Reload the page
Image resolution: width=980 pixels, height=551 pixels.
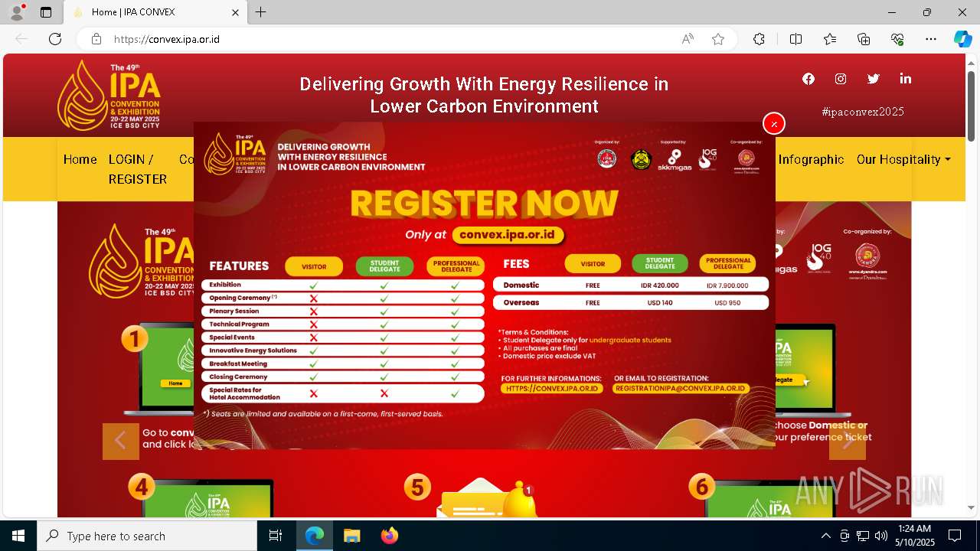[x=55, y=39]
